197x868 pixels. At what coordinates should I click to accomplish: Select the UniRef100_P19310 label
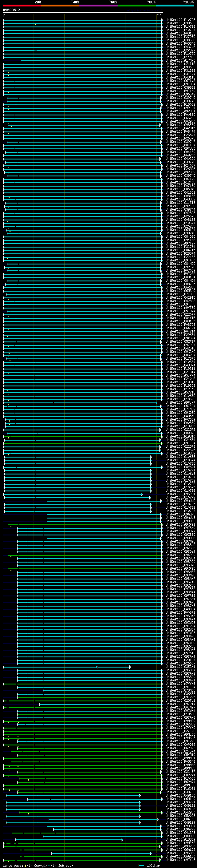180,436
